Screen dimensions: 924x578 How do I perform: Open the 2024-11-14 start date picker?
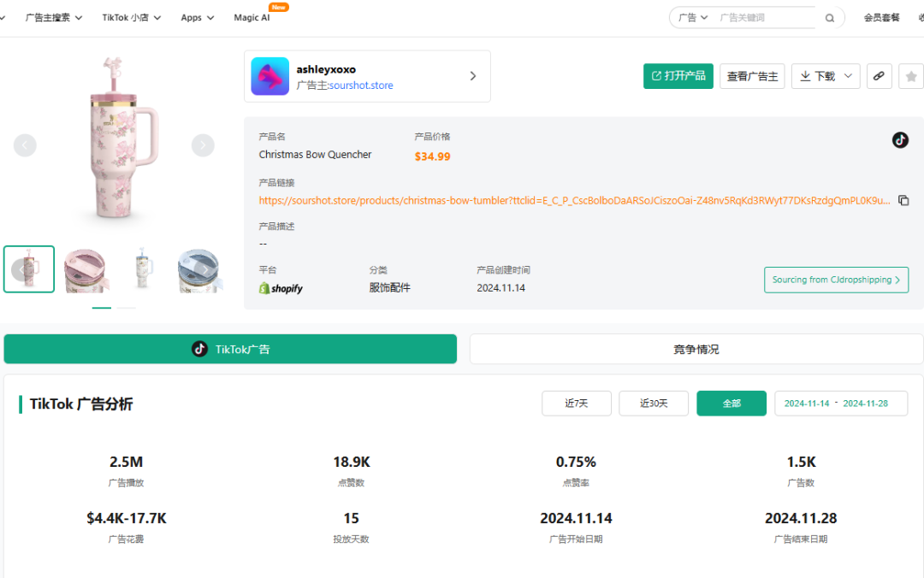[x=806, y=404]
